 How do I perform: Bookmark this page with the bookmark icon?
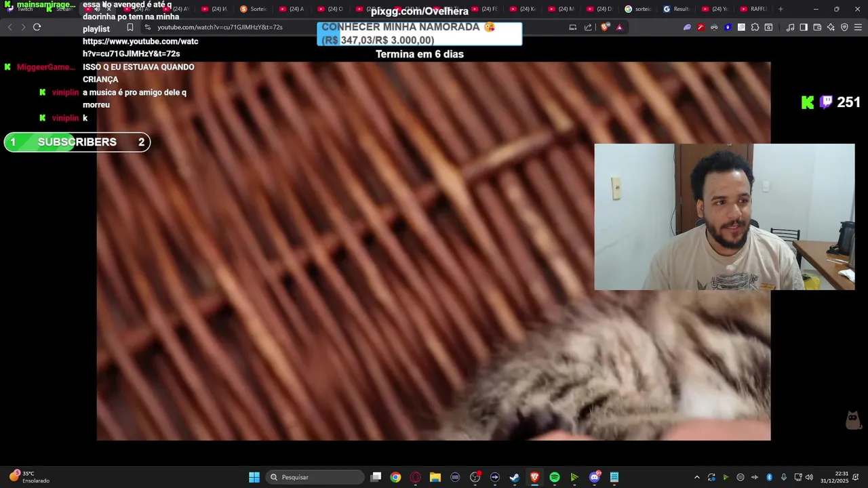click(x=130, y=27)
